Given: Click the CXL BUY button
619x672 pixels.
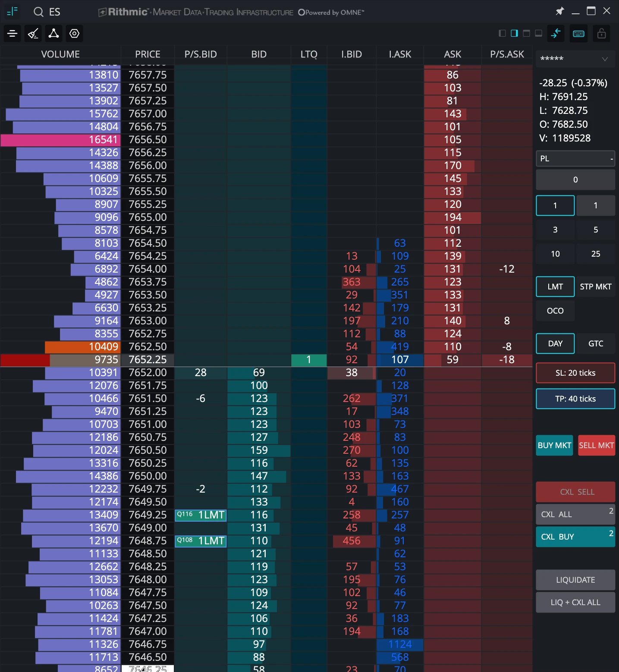Looking at the screenshot, I should tap(575, 537).
